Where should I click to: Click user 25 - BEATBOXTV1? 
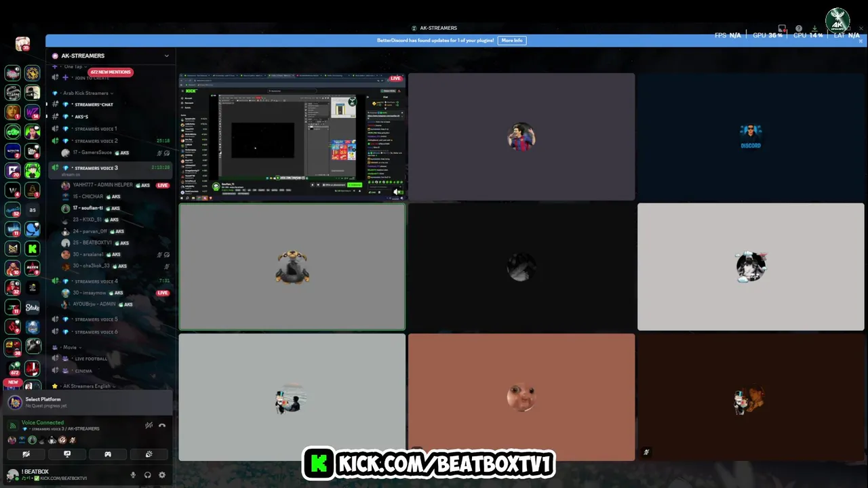coord(115,243)
